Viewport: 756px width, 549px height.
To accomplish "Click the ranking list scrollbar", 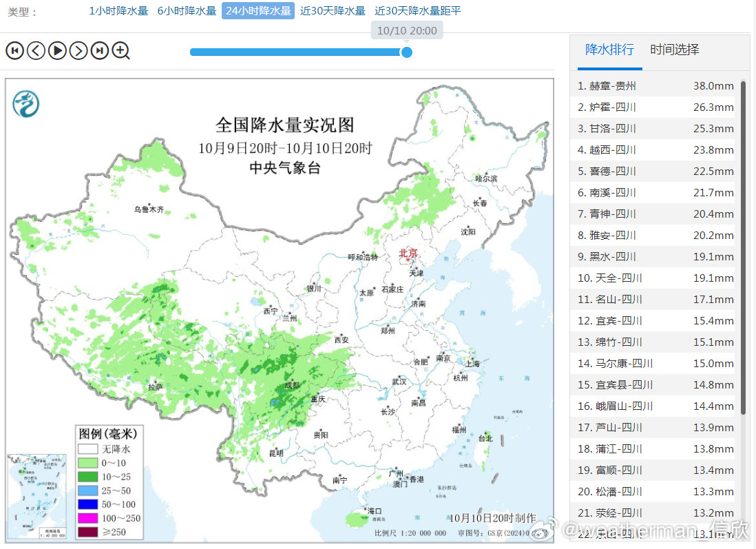I will pos(743,247).
